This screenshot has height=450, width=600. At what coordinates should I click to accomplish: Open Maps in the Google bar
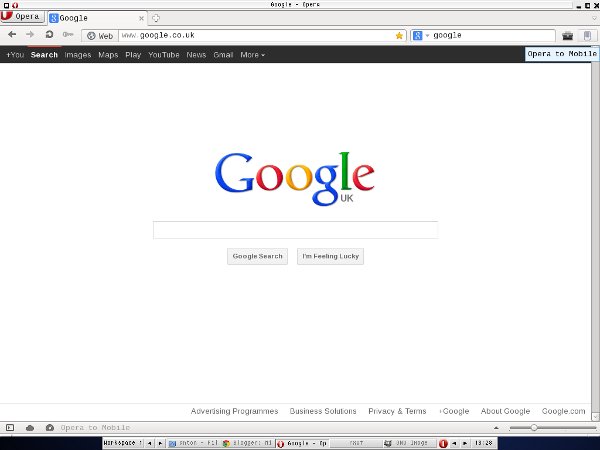pyautogui.click(x=108, y=55)
